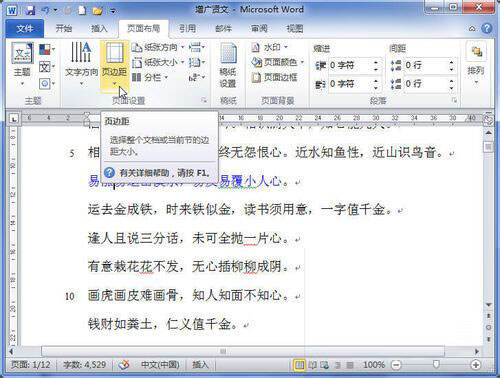Open the 排列 (Arrange) group dropdown
500x378 pixels.
click(x=476, y=64)
